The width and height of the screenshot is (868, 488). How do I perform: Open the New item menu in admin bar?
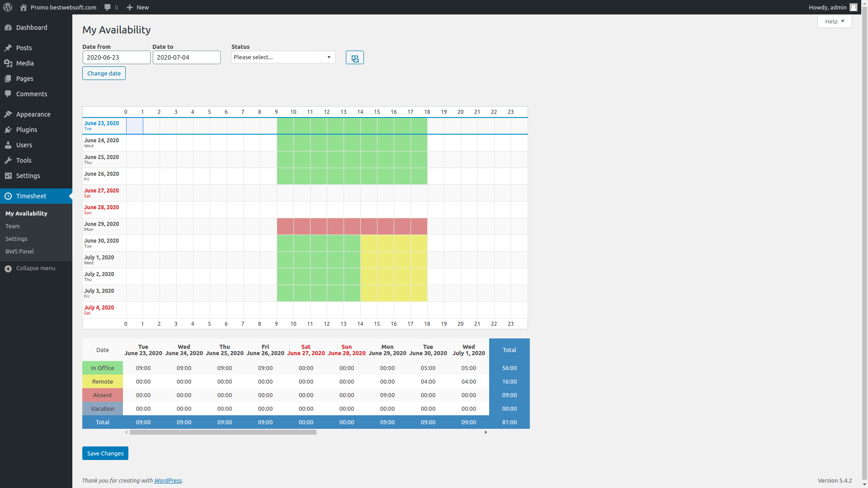point(137,7)
